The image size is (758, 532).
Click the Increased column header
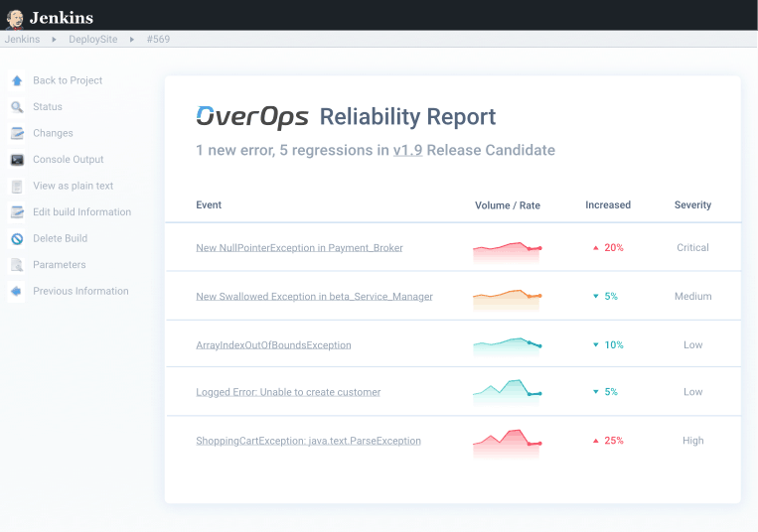point(608,204)
